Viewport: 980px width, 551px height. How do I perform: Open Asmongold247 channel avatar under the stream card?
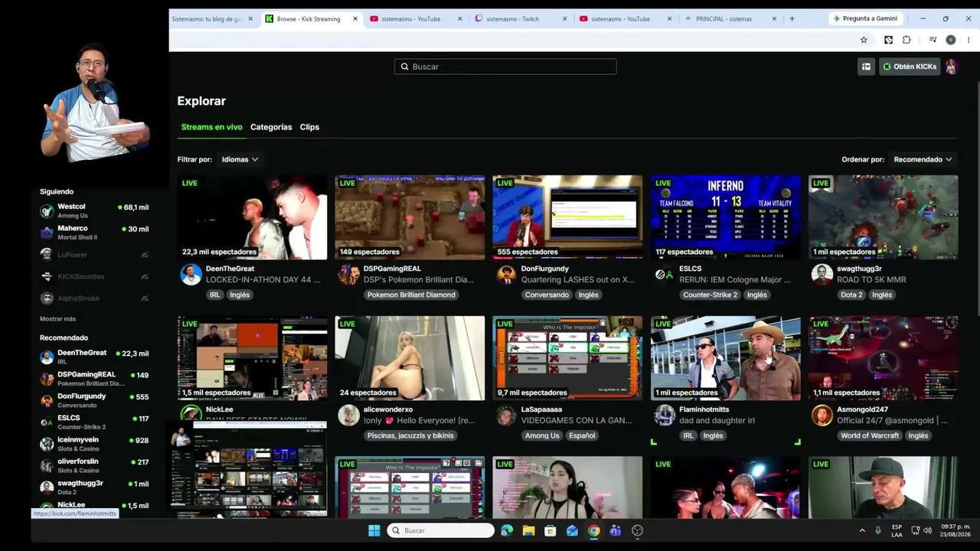point(822,416)
